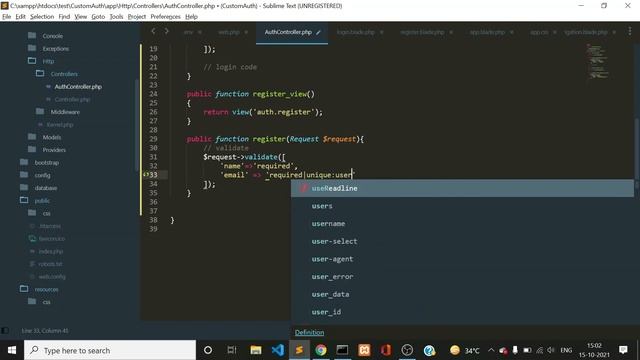This screenshot has height=360, width=640.
Task: Open the tab overflow three-dots menu
Action: coord(630,31)
